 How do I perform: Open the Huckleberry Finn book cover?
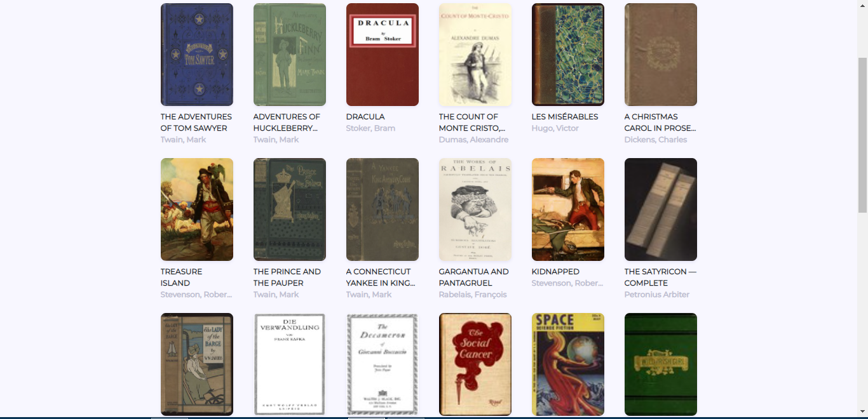(290, 55)
